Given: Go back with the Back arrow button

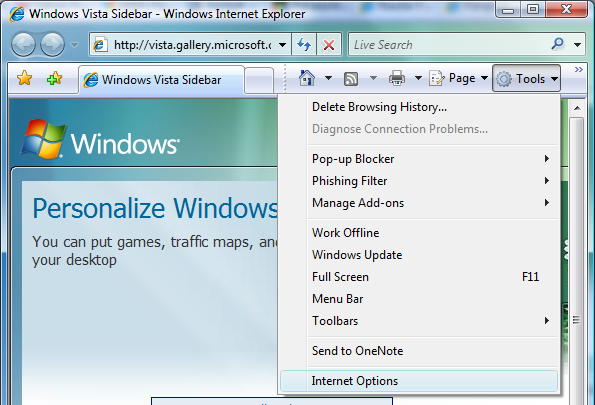Looking at the screenshot, I should coord(23,45).
